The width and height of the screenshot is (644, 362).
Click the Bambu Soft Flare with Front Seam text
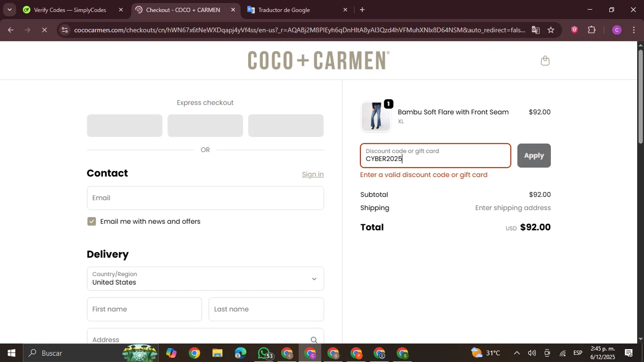453,112
